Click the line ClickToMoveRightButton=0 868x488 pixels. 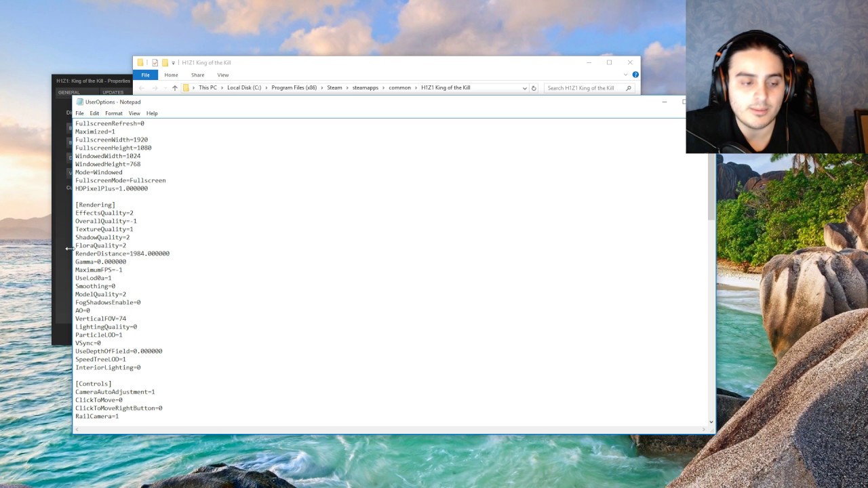pyautogui.click(x=119, y=408)
